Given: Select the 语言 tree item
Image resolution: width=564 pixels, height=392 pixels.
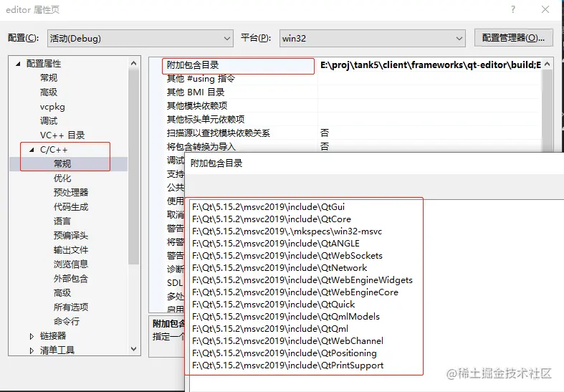Looking at the screenshot, I should pos(62,221).
